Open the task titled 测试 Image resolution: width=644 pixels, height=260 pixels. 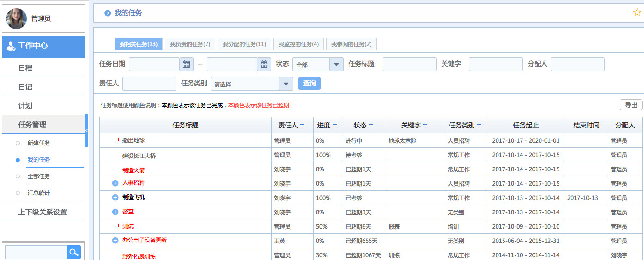tap(128, 226)
